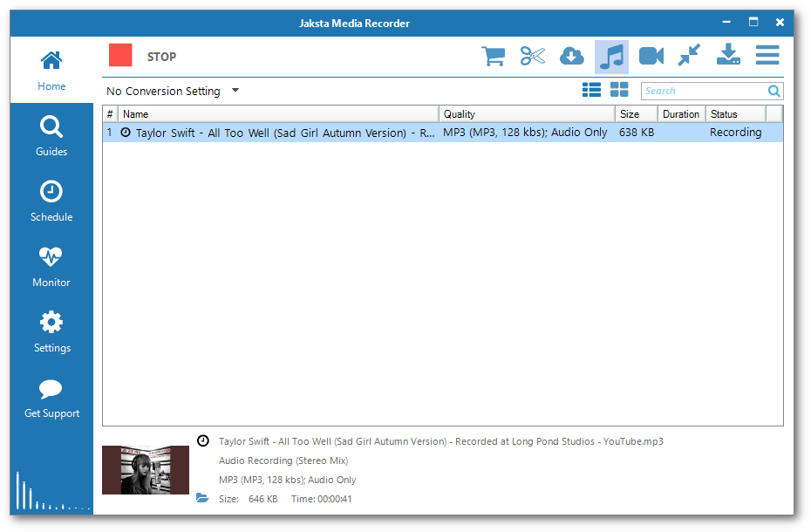Click the STOP text label

coord(161,57)
